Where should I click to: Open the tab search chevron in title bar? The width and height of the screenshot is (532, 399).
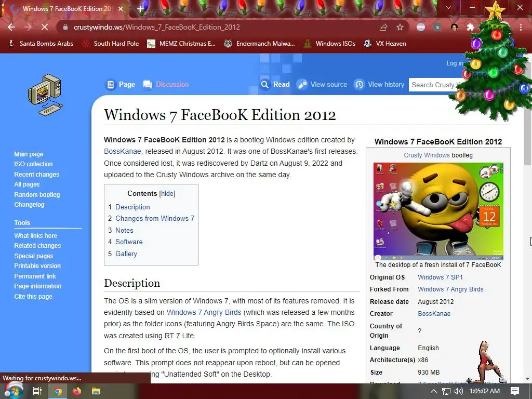[448, 7]
